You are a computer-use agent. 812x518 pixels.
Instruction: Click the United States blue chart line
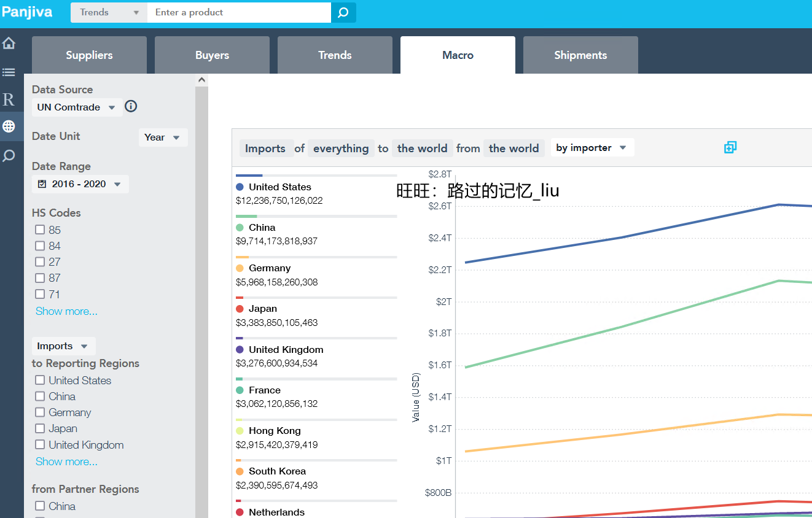pyautogui.click(x=622, y=238)
